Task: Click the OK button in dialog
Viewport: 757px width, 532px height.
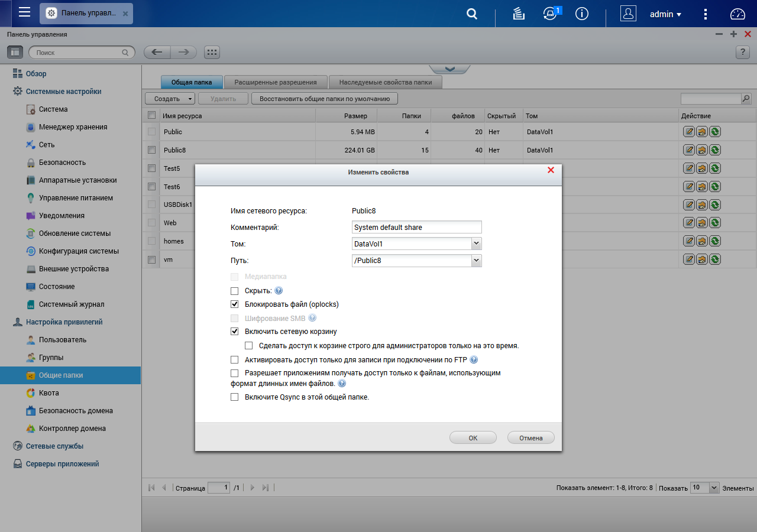Action: pyautogui.click(x=473, y=438)
